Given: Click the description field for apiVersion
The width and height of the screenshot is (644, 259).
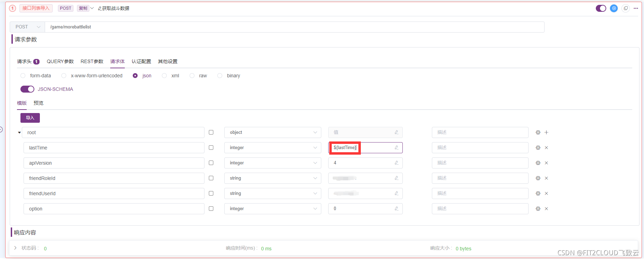Looking at the screenshot, I should 480,163.
